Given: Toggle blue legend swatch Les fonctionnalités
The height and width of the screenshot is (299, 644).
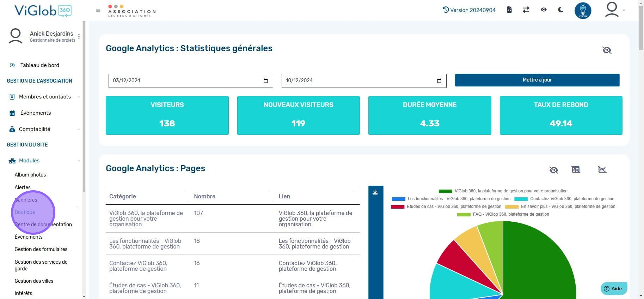Looking at the screenshot, I should pyautogui.click(x=398, y=199).
